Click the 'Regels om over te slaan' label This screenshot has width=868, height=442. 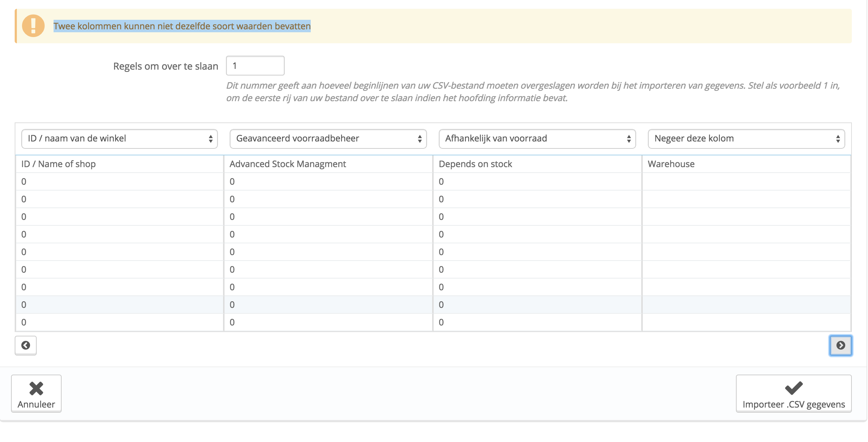pyautogui.click(x=165, y=66)
